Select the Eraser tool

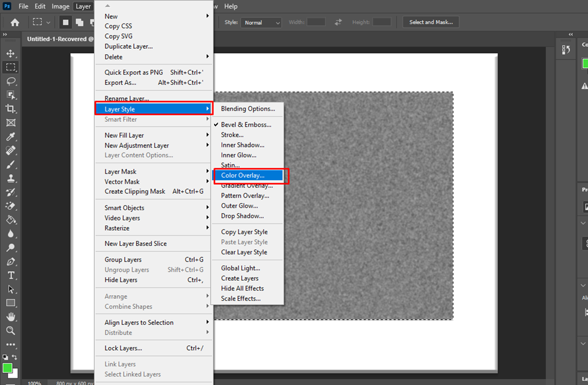10,206
